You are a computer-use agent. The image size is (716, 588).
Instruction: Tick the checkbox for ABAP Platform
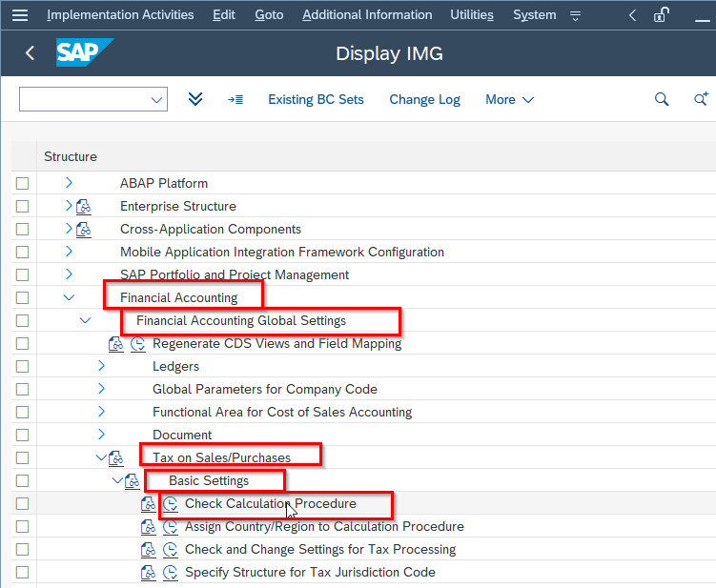[x=22, y=183]
